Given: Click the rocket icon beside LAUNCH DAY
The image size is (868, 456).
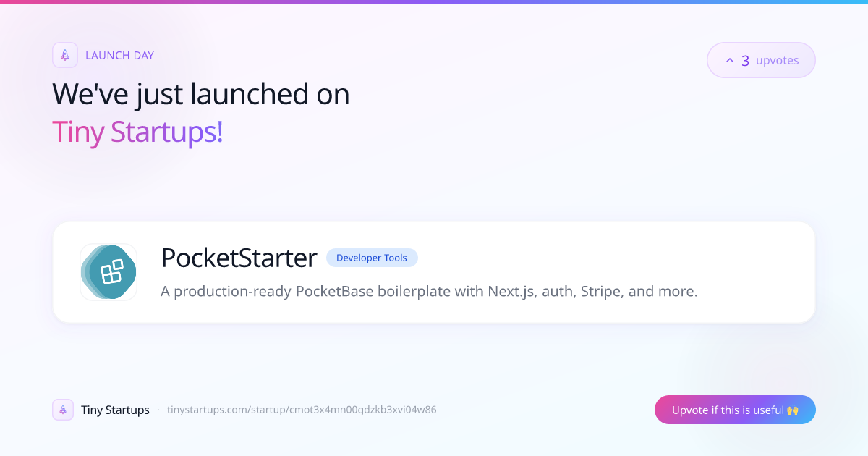Looking at the screenshot, I should click(x=65, y=55).
